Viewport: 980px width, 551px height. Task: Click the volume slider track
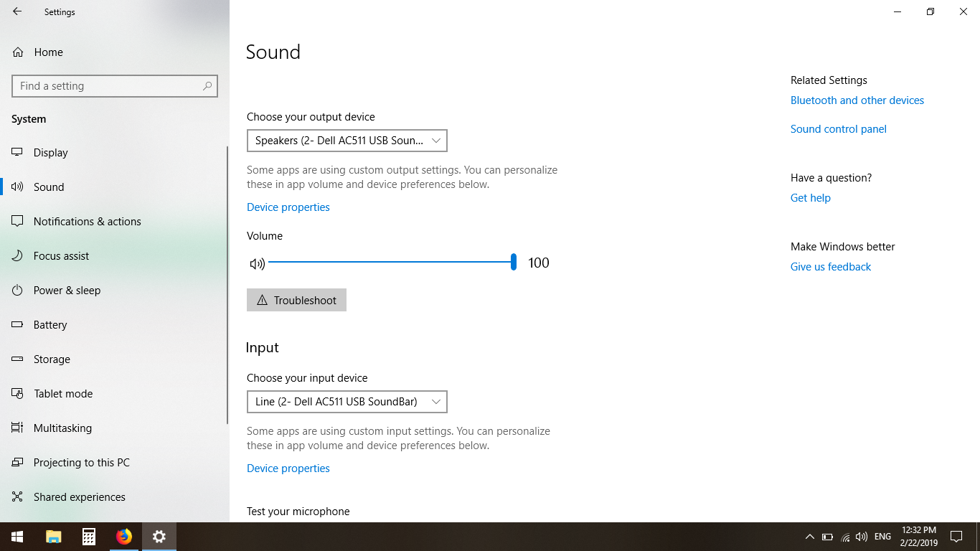[x=391, y=263]
